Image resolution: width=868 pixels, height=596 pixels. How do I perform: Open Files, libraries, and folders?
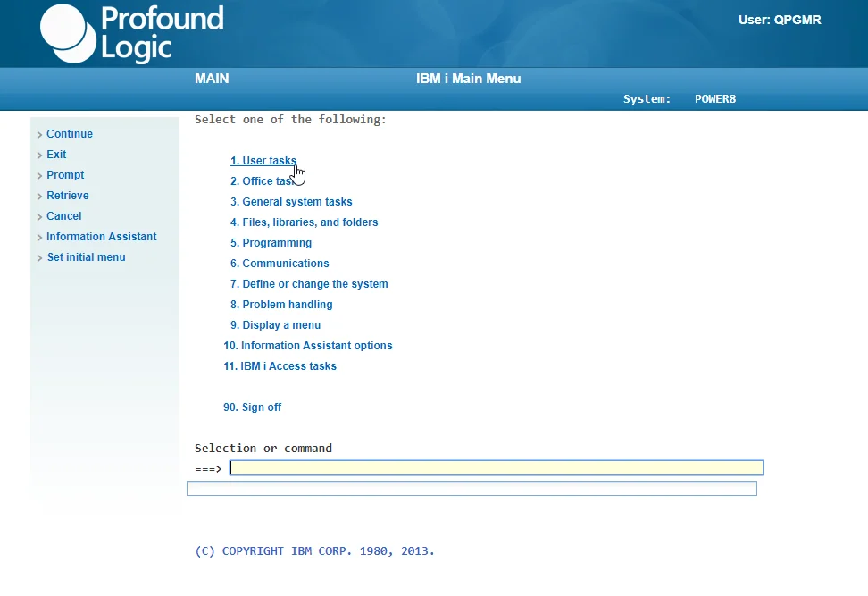coord(304,222)
